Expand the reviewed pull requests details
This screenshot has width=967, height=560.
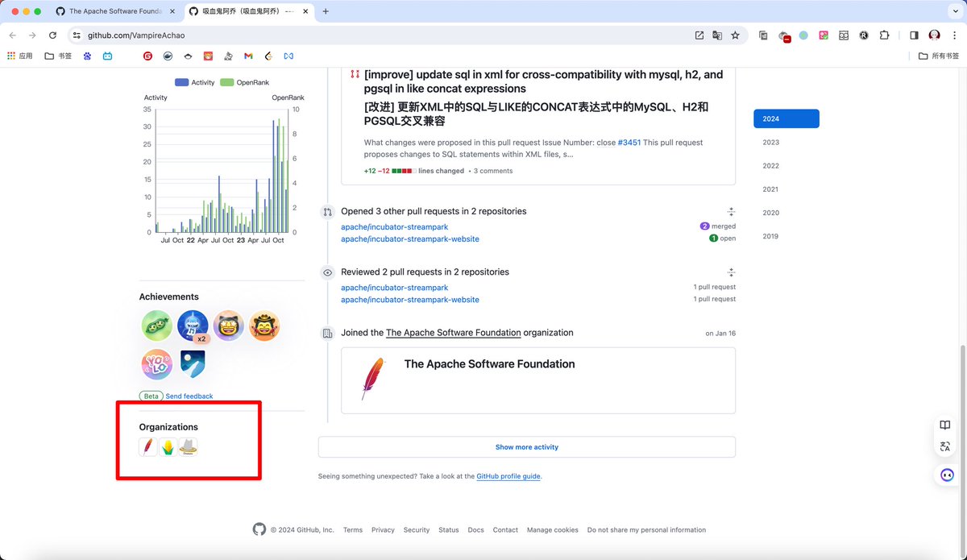tap(731, 272)
